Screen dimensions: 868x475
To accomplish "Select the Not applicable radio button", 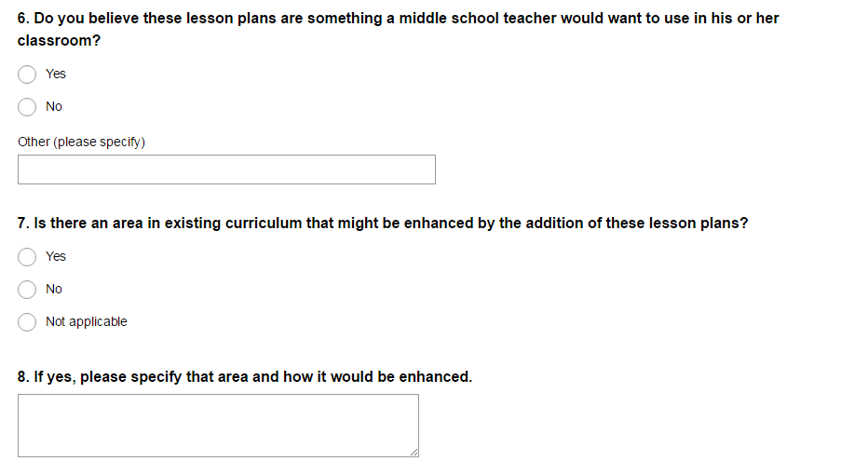I will tap(27, 321).
